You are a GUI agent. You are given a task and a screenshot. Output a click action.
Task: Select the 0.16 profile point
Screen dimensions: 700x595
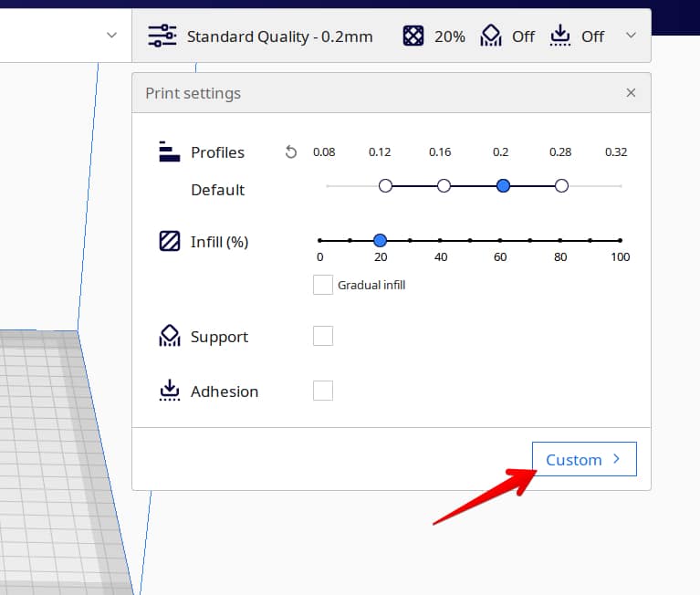[x=444, y=185]
